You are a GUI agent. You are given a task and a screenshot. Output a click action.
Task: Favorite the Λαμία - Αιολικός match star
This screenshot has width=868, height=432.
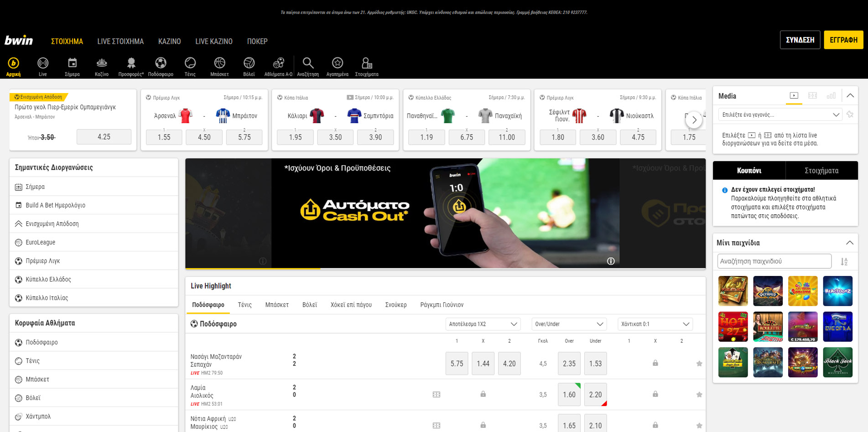(x=699, y=395)
